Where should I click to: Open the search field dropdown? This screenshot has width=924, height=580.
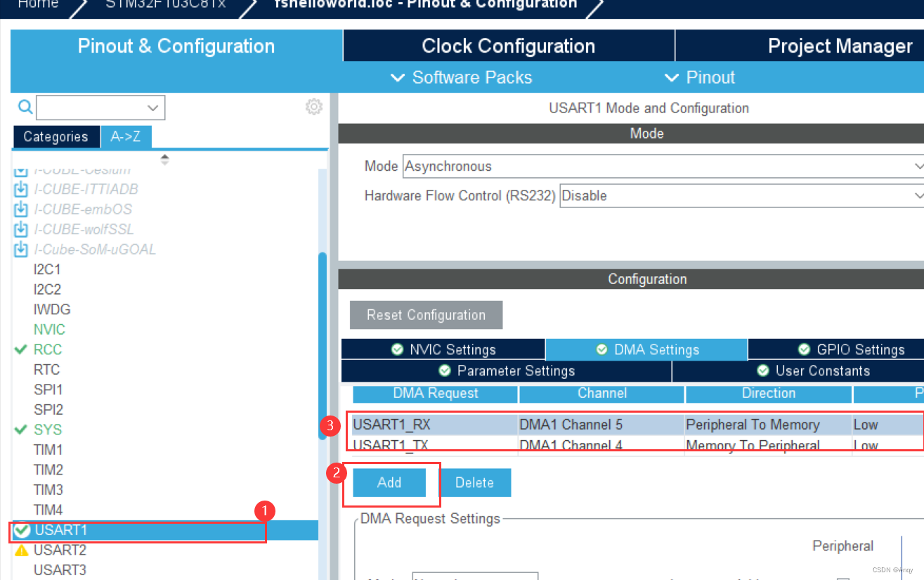153,108
